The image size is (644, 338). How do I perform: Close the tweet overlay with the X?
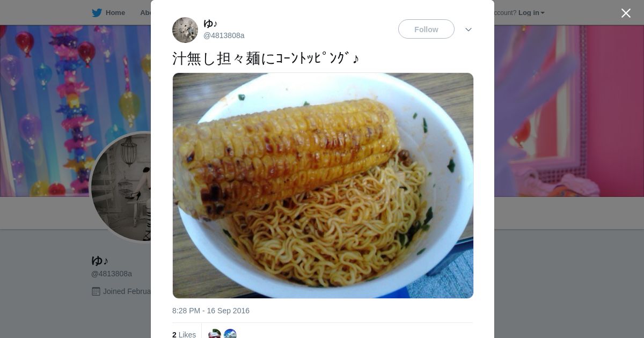tap(626, 13)
